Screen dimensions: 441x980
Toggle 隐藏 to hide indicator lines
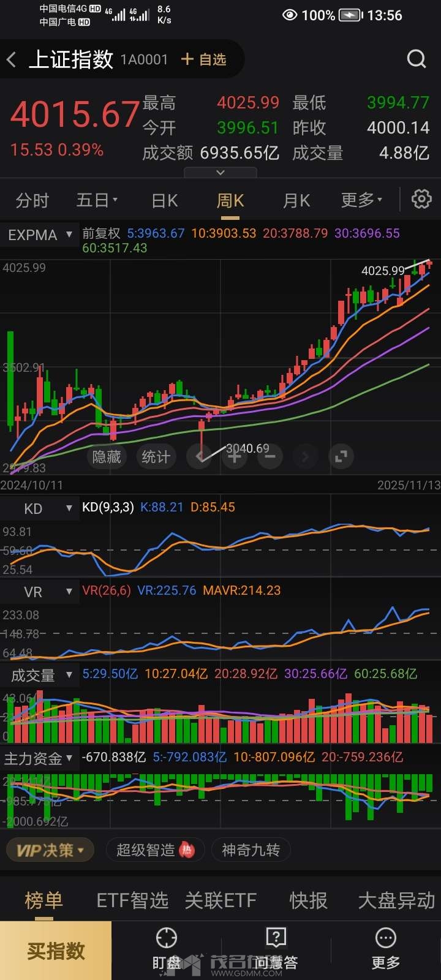[107, 457]
